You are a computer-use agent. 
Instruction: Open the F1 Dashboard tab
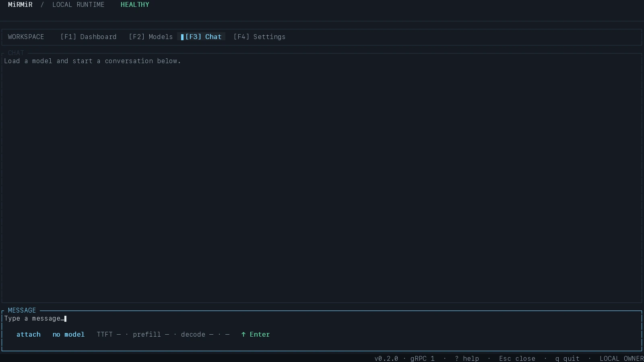(88, 37)
